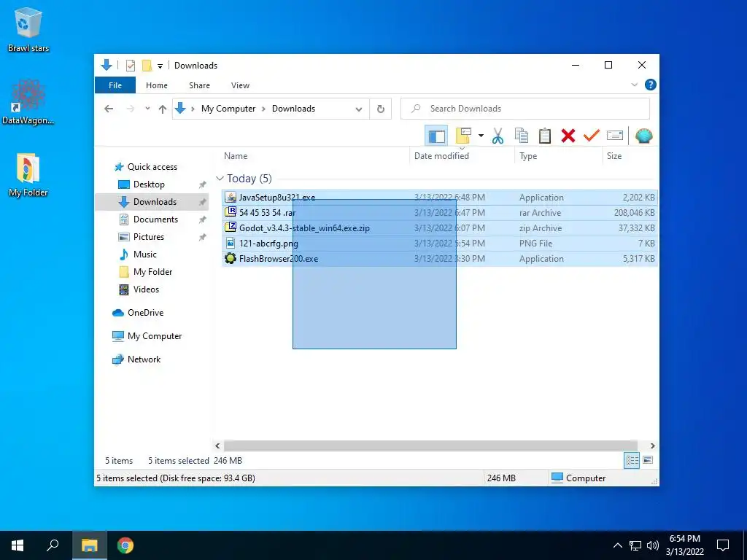This screenshot has height=560, width=747.
Task: Click the Search Downloads field
Action: (x=525, y=109)
